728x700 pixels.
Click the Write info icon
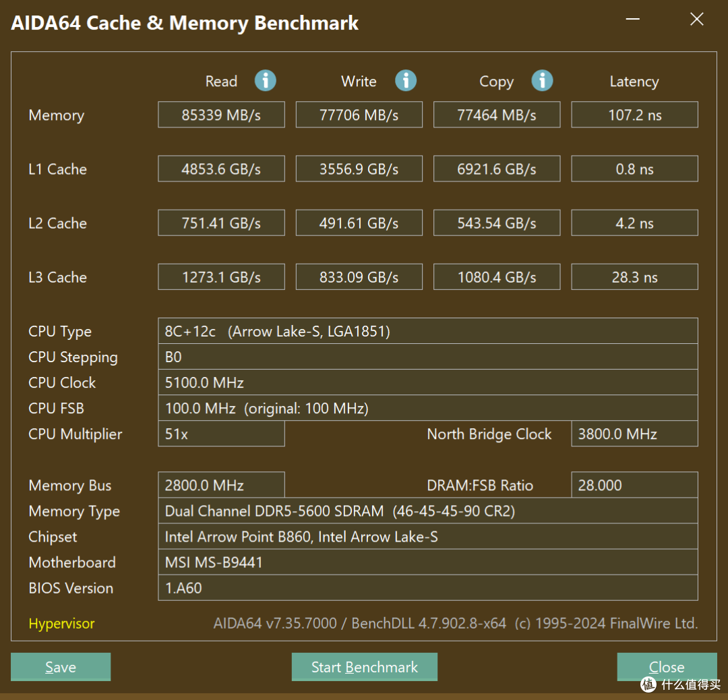click(x=405, y=81)
